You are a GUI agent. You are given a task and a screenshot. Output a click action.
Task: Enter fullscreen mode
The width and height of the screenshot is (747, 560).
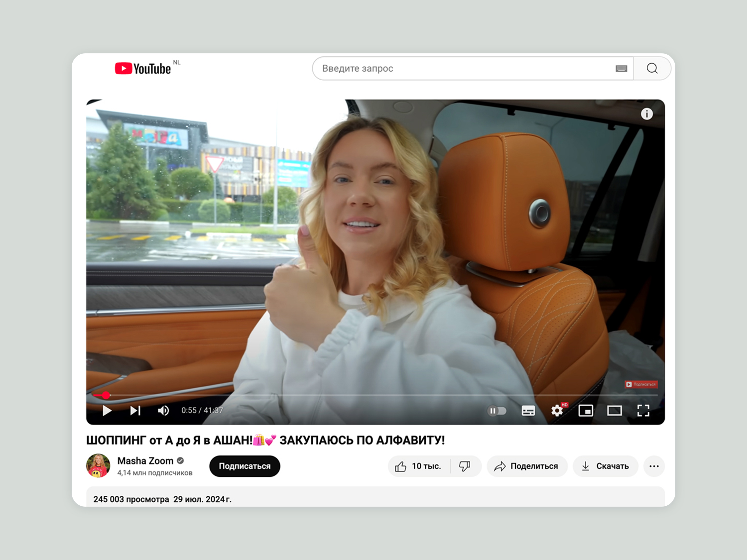point(643,411)
